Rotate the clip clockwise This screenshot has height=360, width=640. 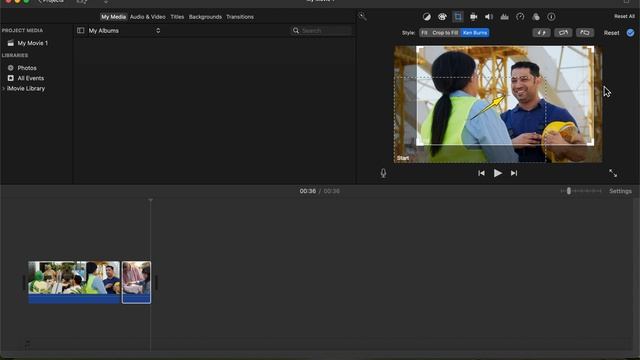point(585,33)
